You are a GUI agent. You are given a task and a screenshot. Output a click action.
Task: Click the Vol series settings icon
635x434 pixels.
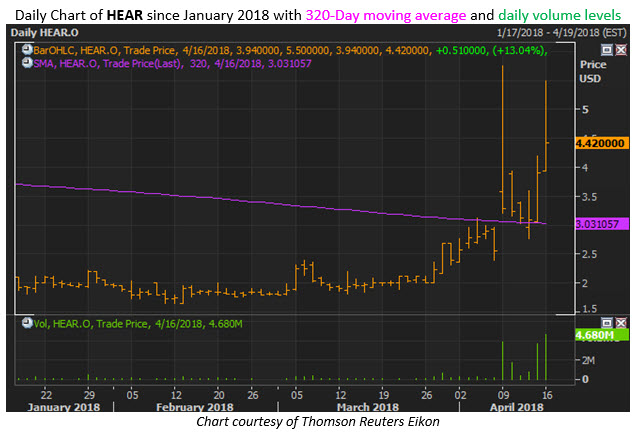[x=27, y=323]
